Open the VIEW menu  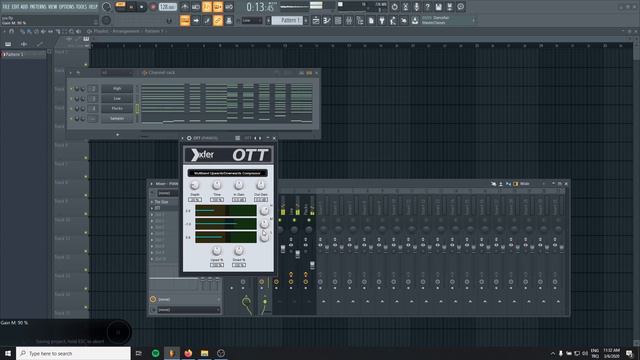53,7
